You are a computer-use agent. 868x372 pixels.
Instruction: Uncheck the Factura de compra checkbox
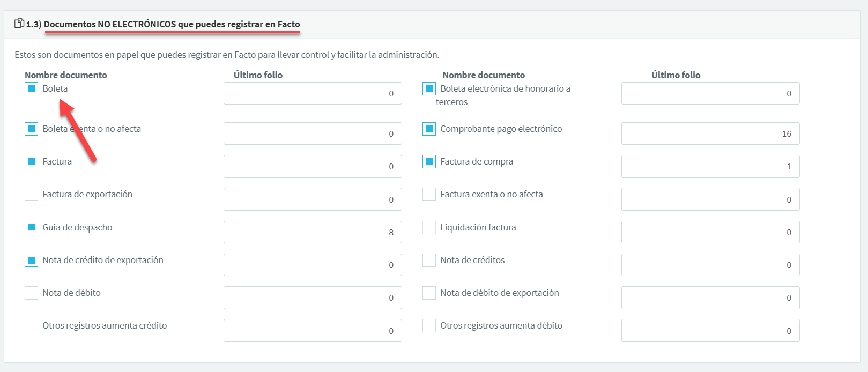429,161
